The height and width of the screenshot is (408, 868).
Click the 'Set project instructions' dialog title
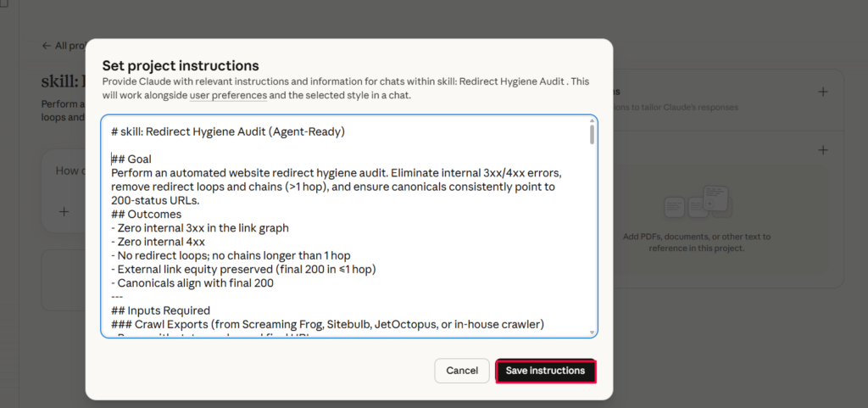point(181,65)
